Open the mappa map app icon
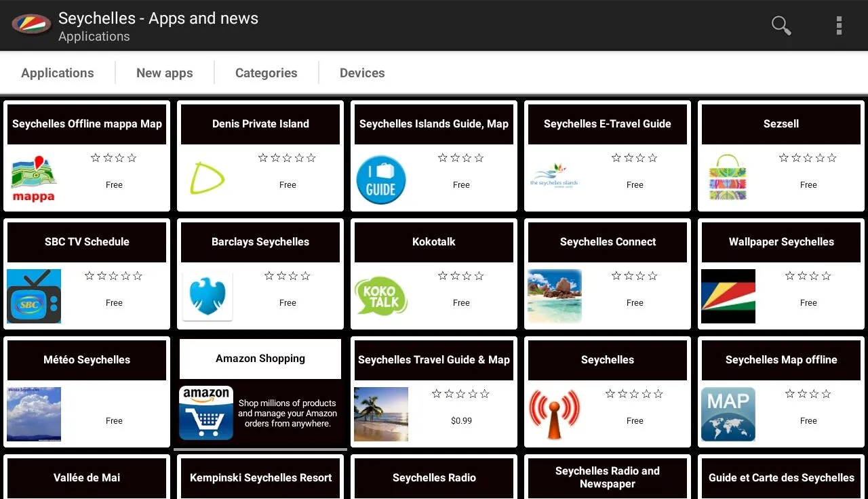868x499 pixels. click(x=34, y=179)
